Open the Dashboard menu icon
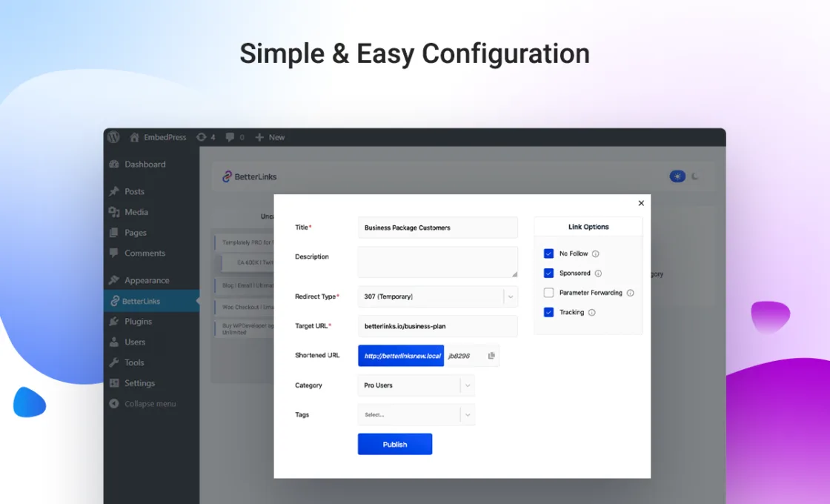830x504 pixels. click(x=114, y=164)
